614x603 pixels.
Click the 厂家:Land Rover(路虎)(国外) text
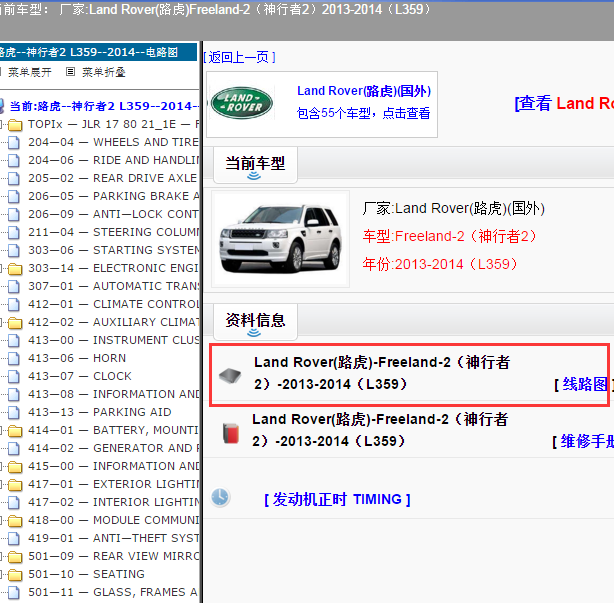click(x=453, y=209)
